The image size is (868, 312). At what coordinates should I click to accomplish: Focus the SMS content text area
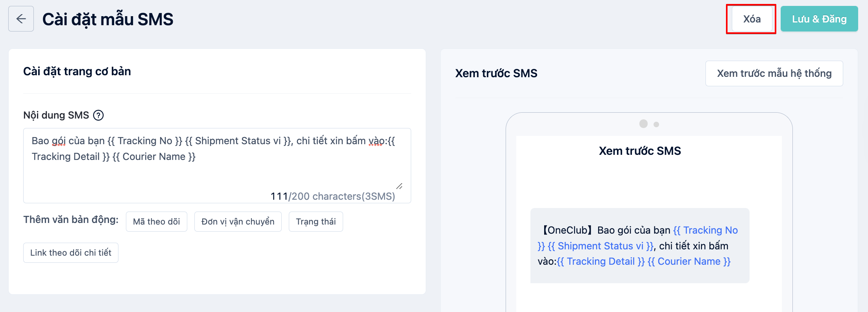click(x=217, y=165)
